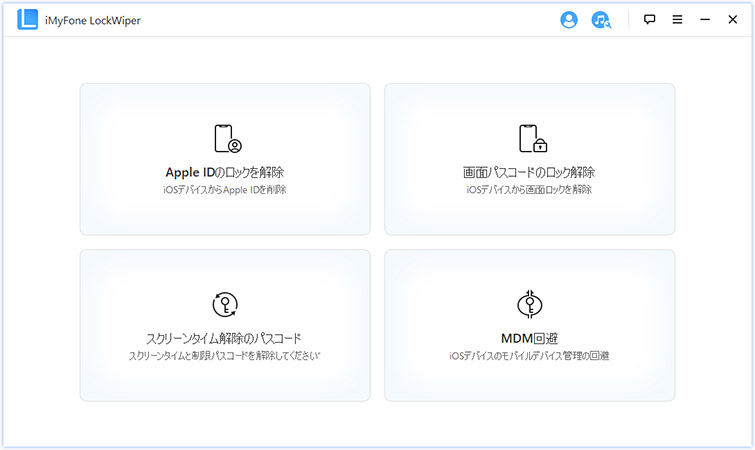Select 画面パスコードのロック解除 heading
Viewport: 755px width, 450px height.
pos(529,172)
